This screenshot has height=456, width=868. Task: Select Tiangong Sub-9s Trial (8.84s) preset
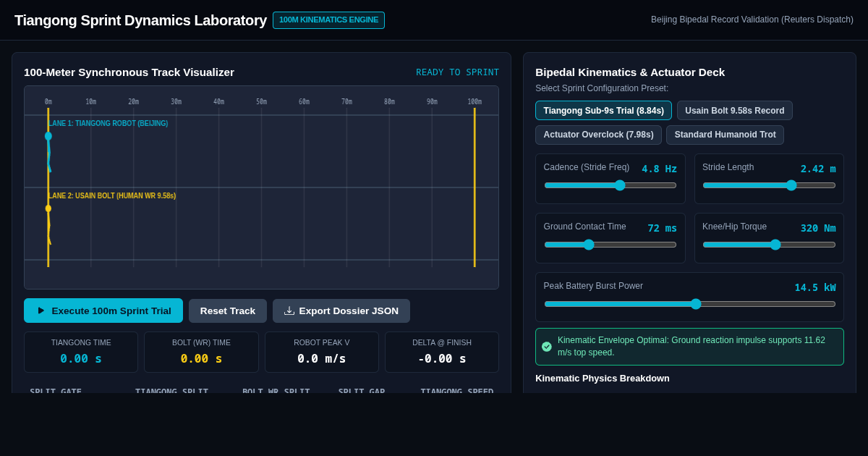pyautogui.click(x=603, y=111)
